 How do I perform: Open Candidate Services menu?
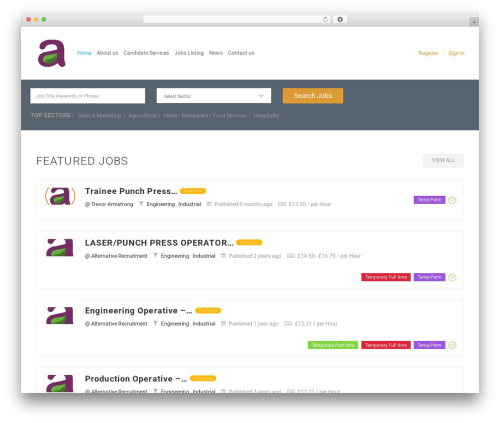pyautogui.click(x=146, y=53)
